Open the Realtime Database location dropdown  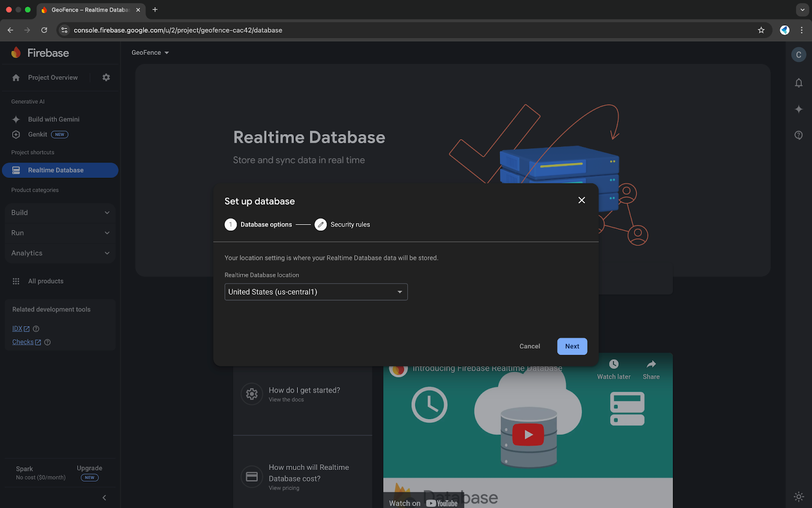(x=316, y=292)
